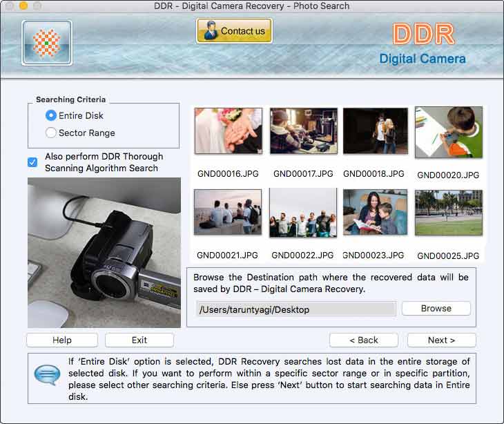504x424 pixels.
Task: Select the GND00022.JPG group photo thumbnail
Action: click(303, 213)
